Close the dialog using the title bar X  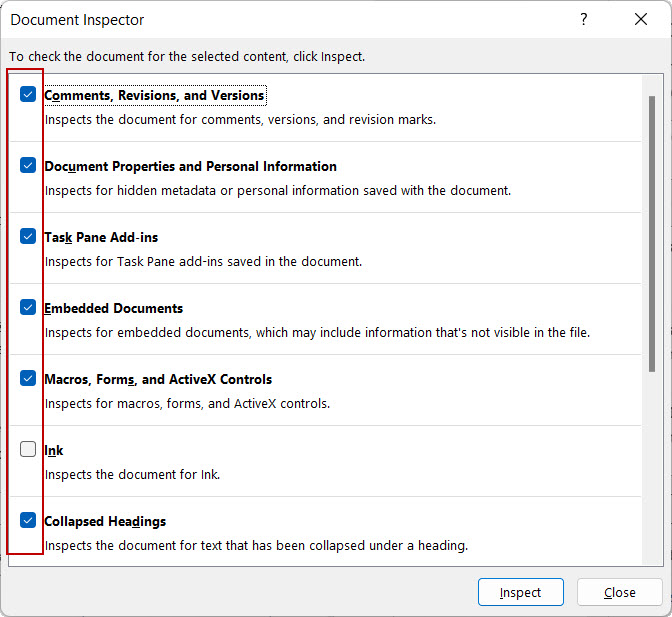click(x=640, y=20)
